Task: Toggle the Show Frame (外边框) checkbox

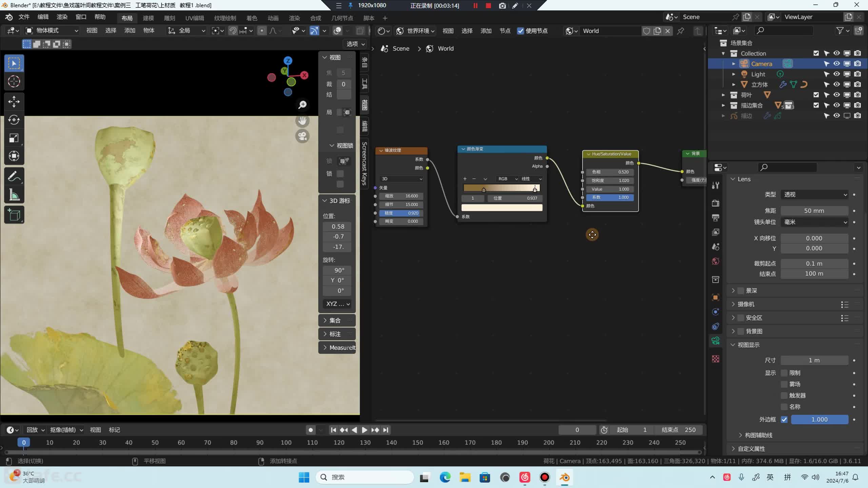Action: (x=784, y=420)
